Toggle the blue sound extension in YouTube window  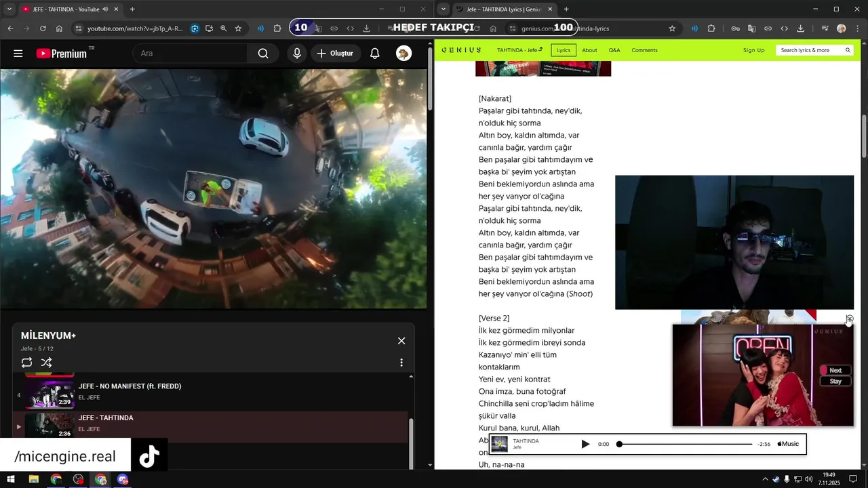pos(261,28)
